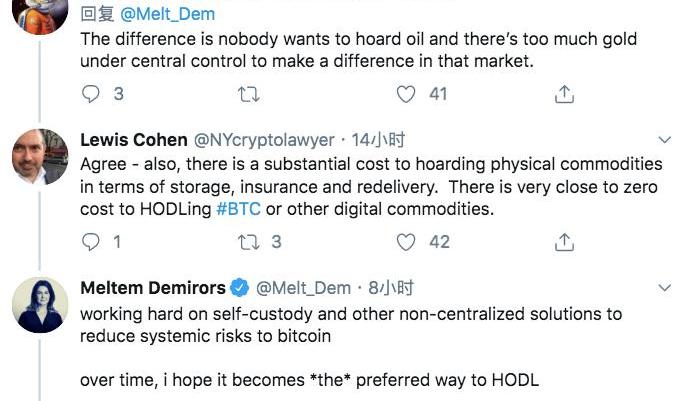The height and width of the screenshot is (401, 685).
Task: Share the oil hoarding tweet
Action: pos(564,94)
